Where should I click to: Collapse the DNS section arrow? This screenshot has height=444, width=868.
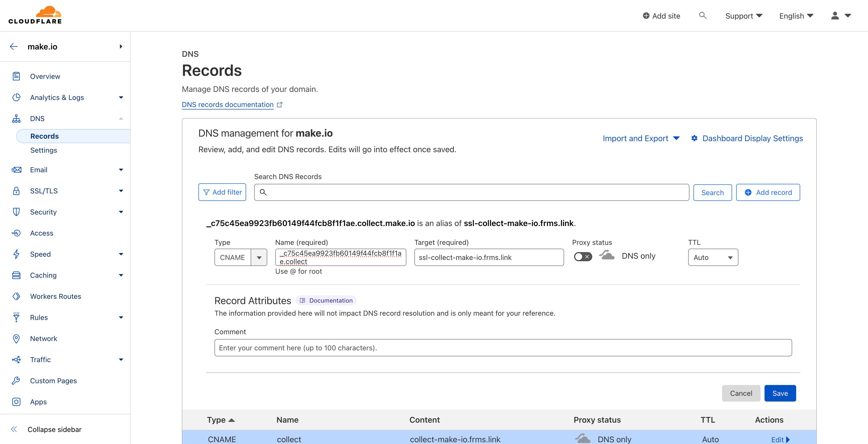(121, 119)
